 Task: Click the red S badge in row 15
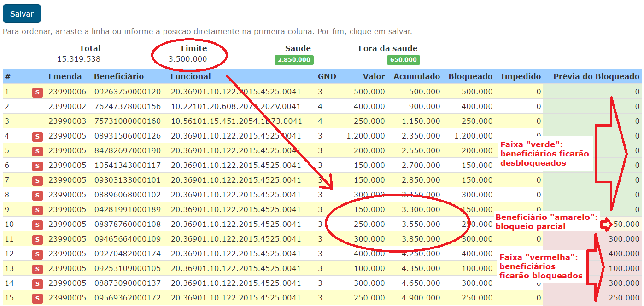tap(37, 298)
